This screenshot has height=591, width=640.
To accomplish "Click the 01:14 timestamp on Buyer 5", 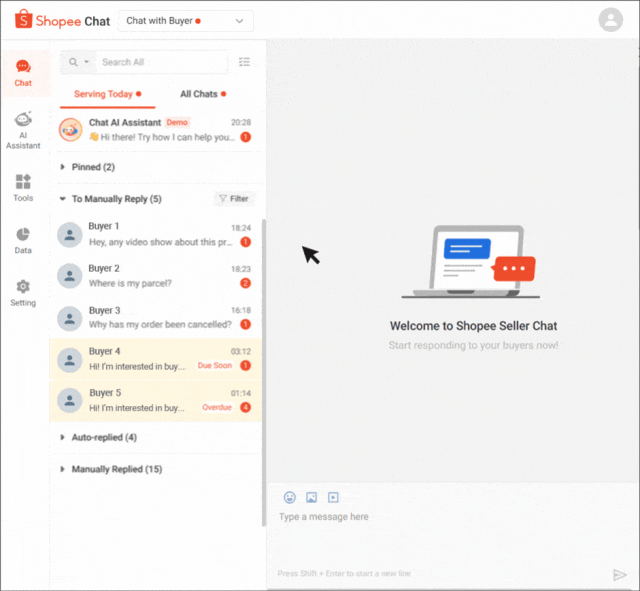I will click(241, 393).
